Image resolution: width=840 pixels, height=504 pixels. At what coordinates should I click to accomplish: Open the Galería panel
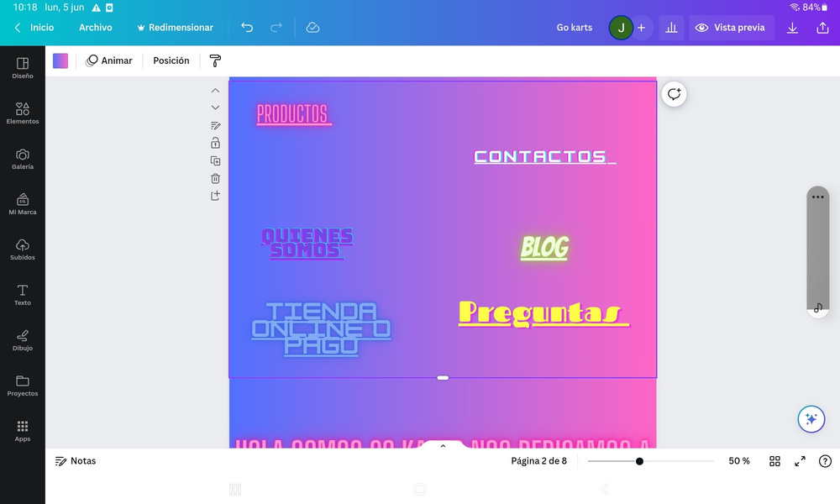pyautogui.click(x=23, y=159)
